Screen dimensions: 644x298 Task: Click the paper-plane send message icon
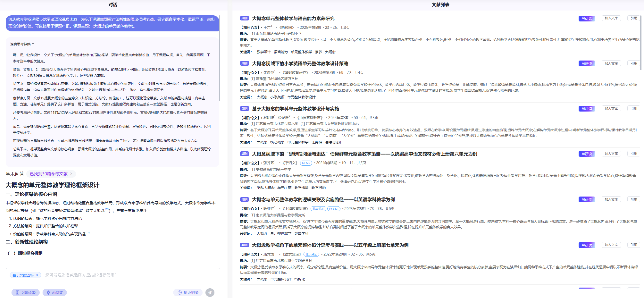(210, 292)
